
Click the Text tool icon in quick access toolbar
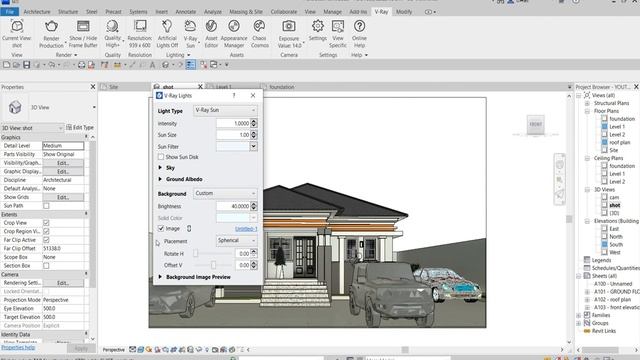tap(152, 64)
